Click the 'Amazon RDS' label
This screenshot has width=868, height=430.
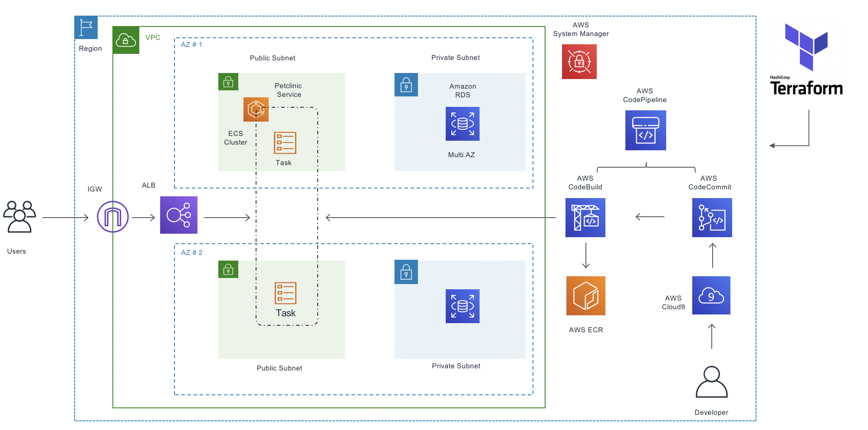[x=463, y=90]
